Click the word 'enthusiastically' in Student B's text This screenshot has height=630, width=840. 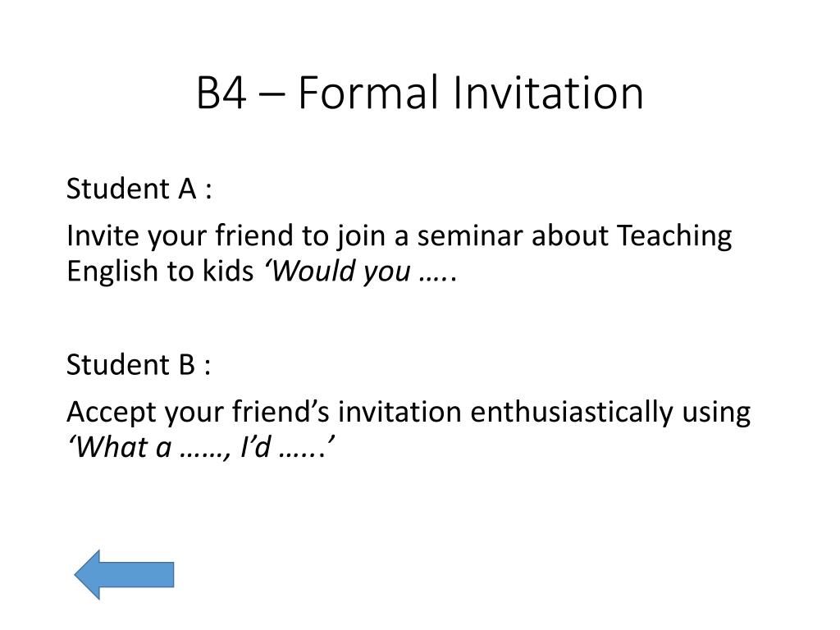click(x=572, y=413)
